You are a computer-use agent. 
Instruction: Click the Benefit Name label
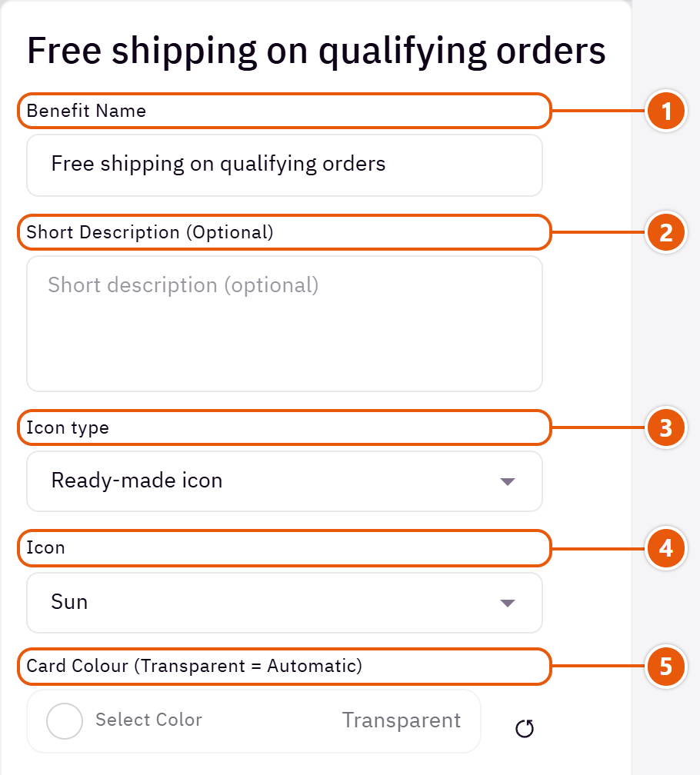86,111
